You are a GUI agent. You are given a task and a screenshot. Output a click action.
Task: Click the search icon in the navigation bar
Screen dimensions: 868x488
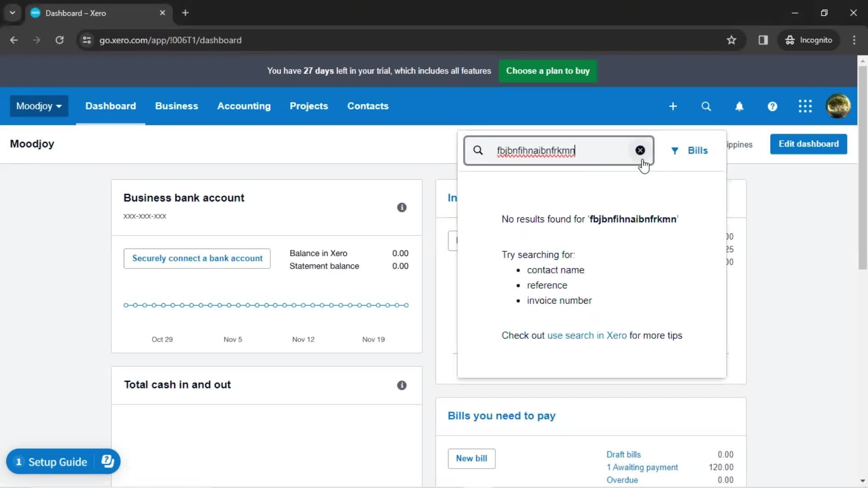point(706,106)
